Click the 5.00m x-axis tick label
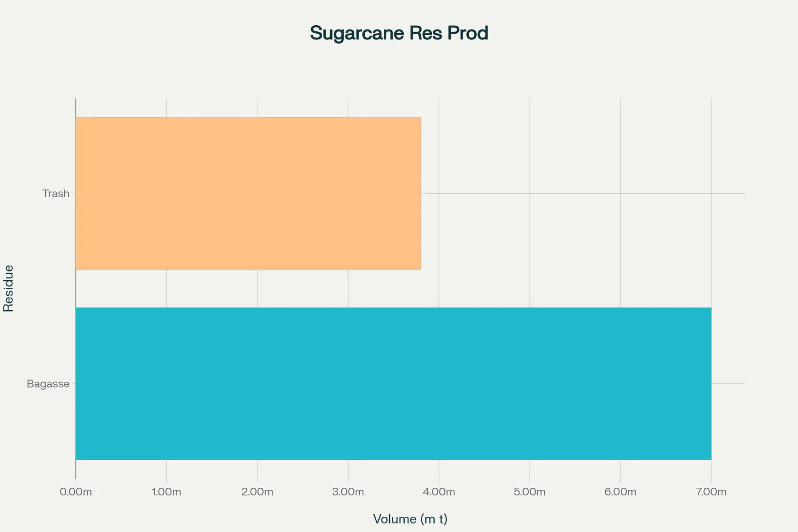This screenshot has height=532, width=798. [x=529, y=492]
